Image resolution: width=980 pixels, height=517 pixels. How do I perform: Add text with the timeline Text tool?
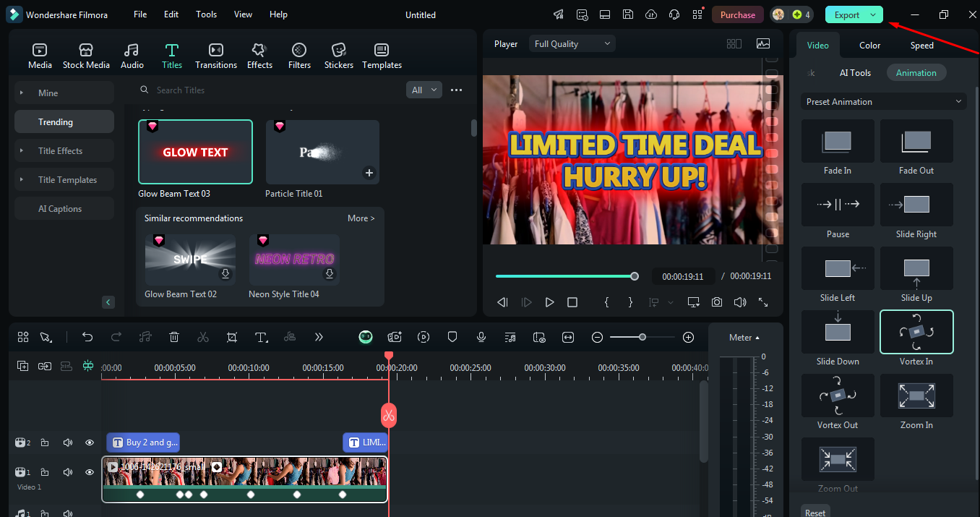pos(262,337)
